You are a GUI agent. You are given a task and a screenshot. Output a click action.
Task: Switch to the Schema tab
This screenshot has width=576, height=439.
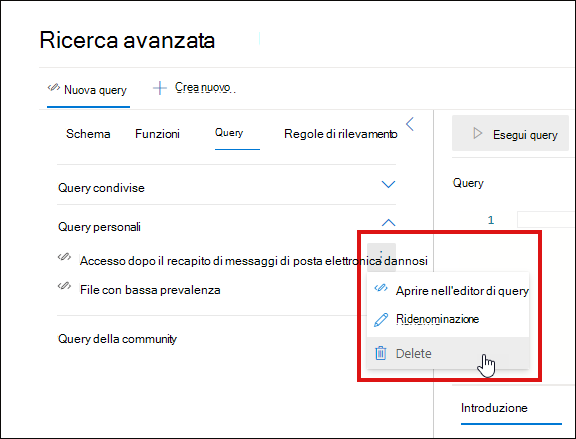coord(88,134)
